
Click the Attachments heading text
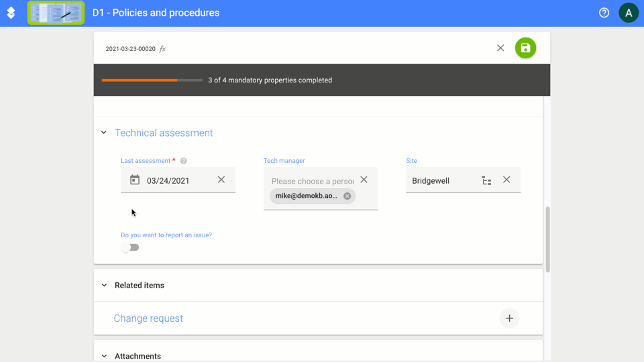click(138, 356)
